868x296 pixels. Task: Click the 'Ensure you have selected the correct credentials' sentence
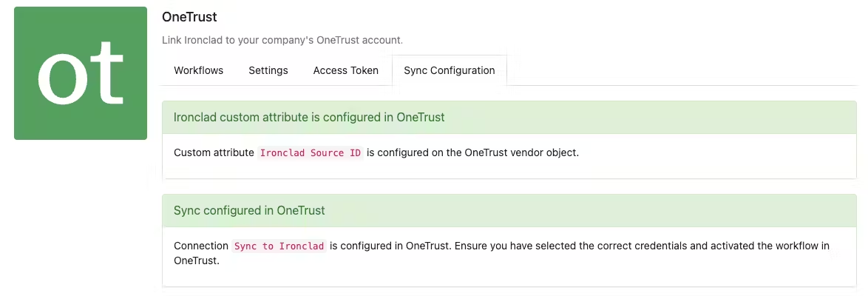[501, 253]
